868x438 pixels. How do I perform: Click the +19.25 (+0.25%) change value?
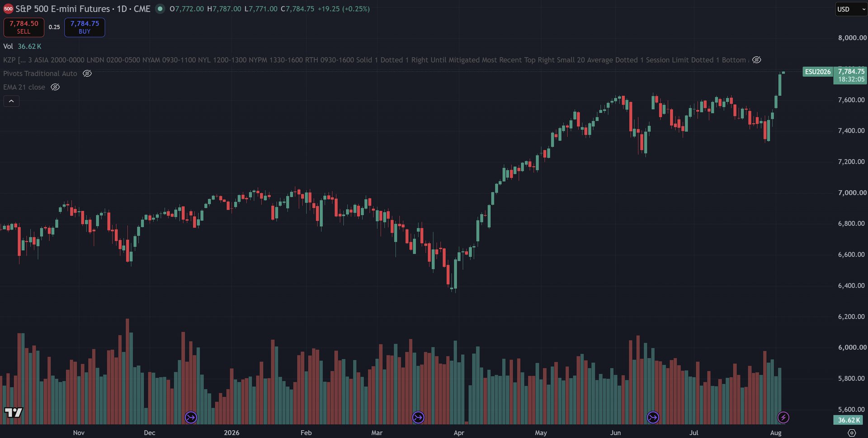[x=344, y=9]
